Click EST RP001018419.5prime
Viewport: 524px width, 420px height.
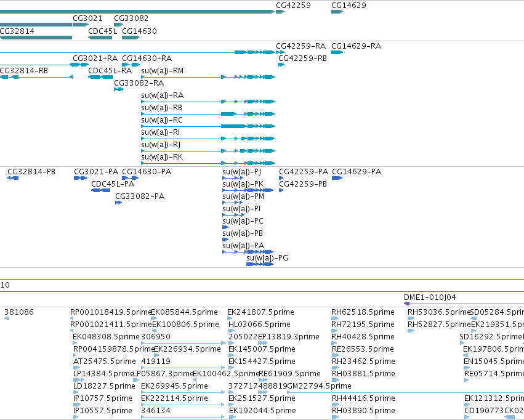pos(111,312)
